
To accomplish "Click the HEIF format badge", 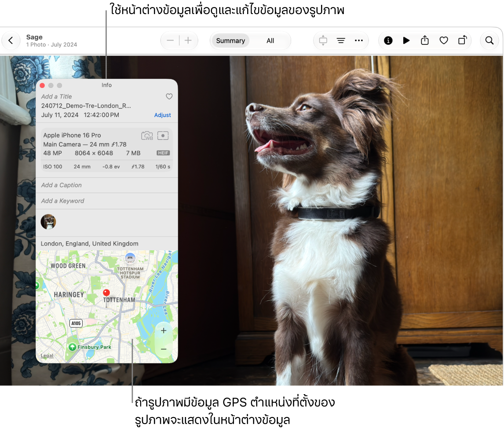I will (163, 153).
